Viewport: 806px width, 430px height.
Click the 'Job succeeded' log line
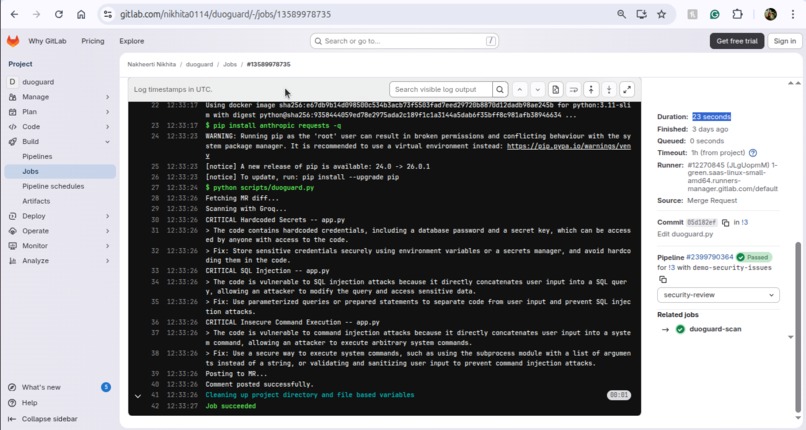tap(230, 406)
